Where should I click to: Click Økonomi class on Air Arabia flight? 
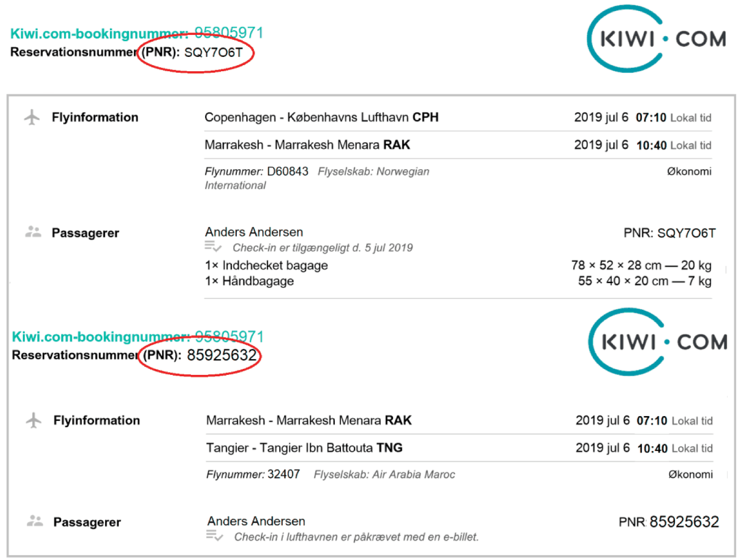click(691, 474)
